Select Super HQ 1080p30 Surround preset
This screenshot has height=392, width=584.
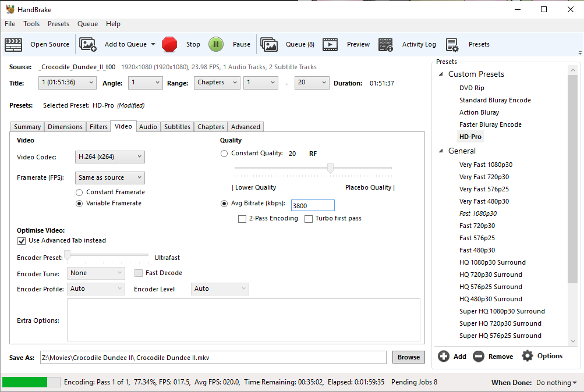502,311
